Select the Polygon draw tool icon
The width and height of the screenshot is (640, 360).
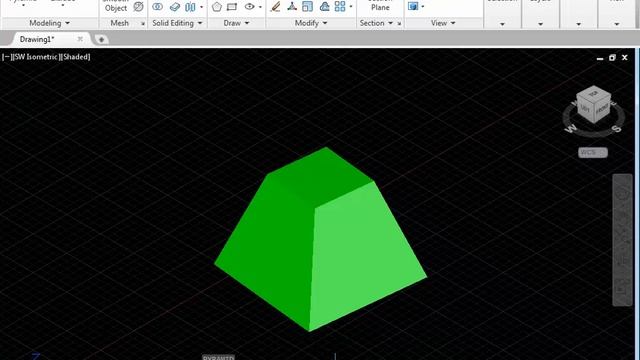pos(217,7)
